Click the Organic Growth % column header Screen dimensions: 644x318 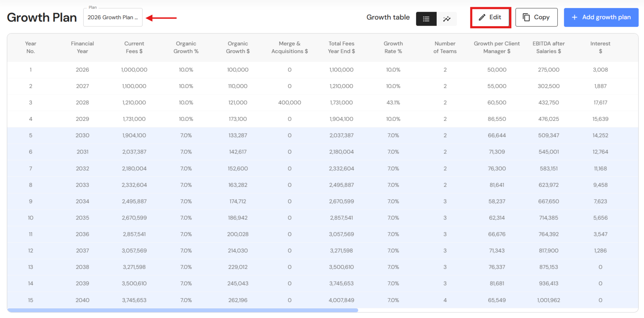tap(186, 47)
